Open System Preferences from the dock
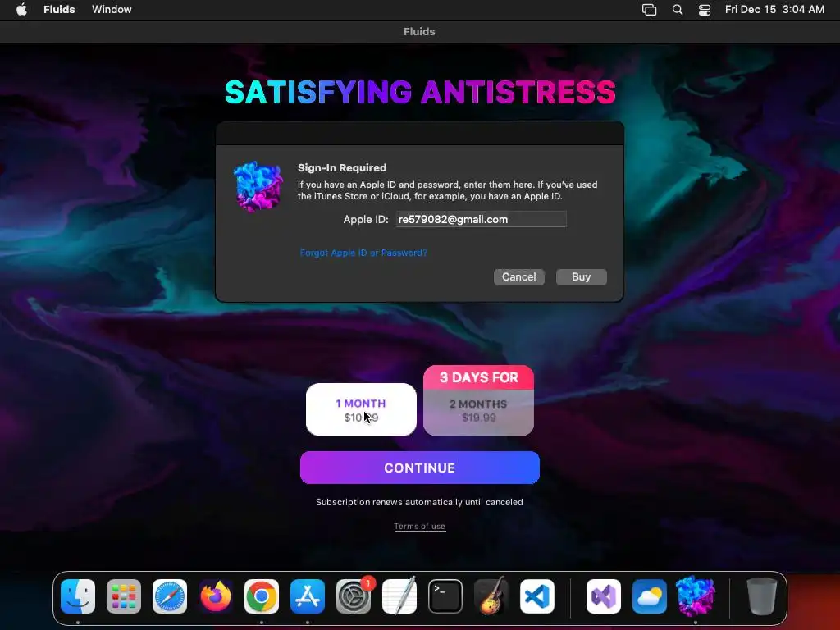This screenshot has width=840, height=630. pyautogui.click(x=354, y=596)
